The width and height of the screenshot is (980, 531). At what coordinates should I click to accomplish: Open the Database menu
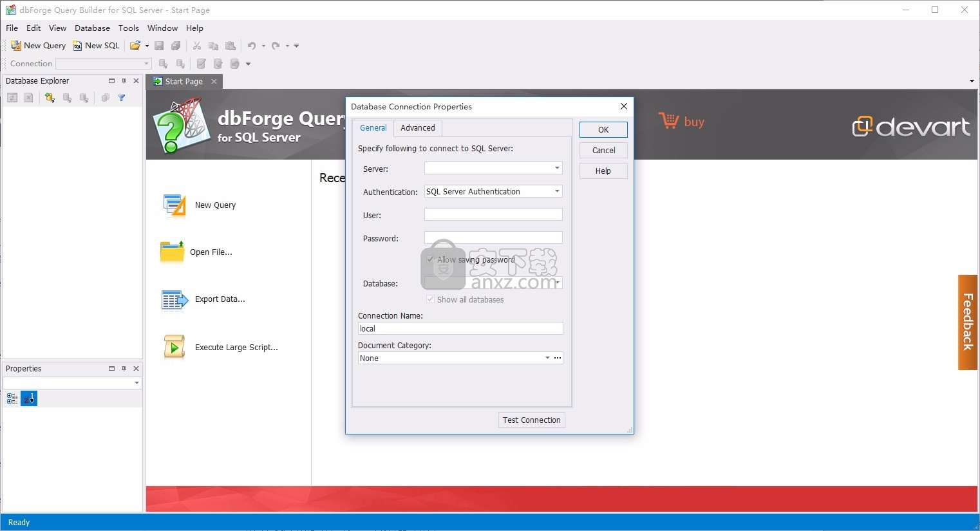point(92,28)
